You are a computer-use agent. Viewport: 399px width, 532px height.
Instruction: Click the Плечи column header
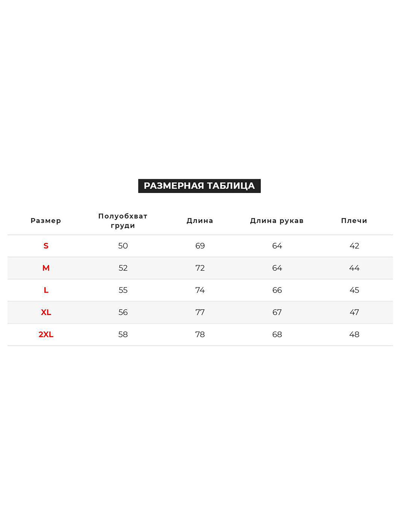pos(354,220)
